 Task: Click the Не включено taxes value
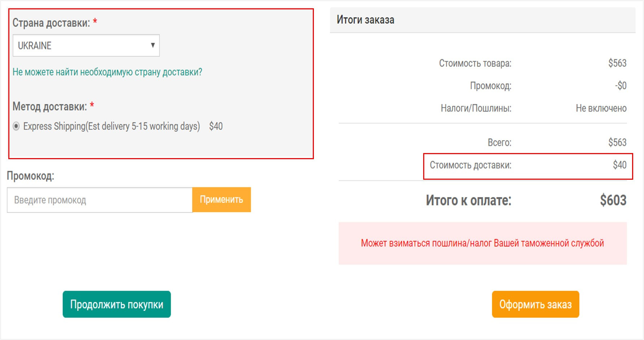coord(601,108)
